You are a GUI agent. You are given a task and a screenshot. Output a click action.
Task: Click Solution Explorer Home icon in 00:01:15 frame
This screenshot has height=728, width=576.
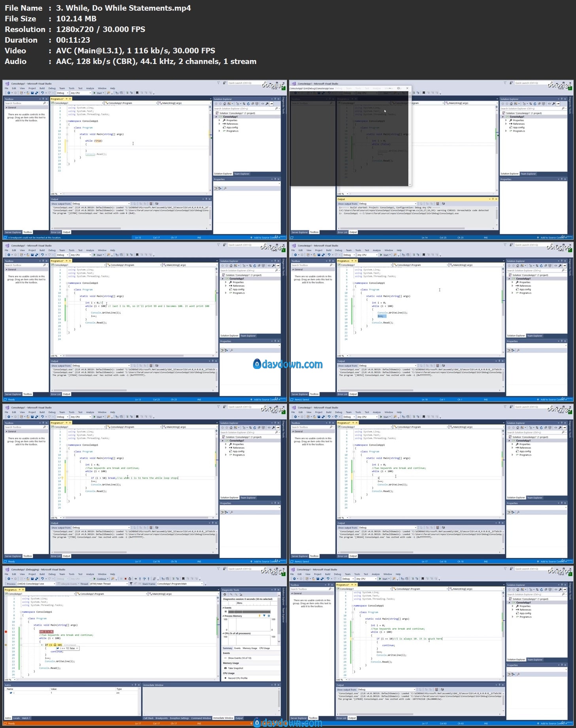(225, 103)
